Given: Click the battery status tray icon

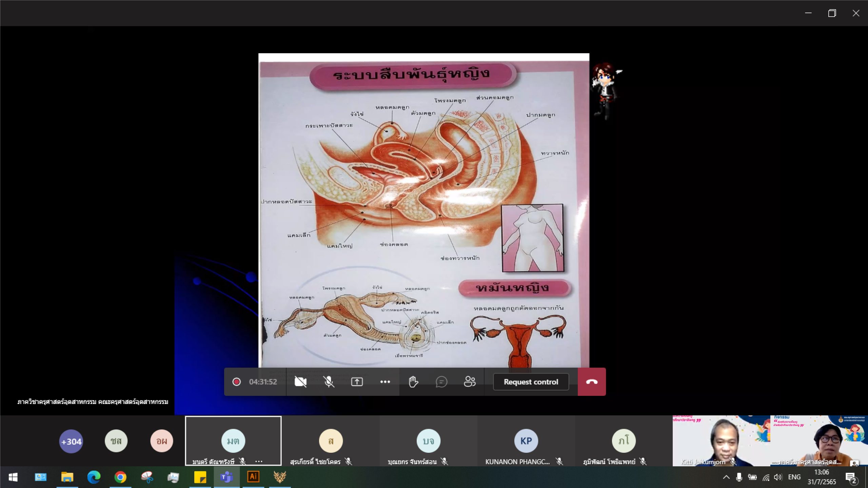Looking at the screenshot, I should tap(752, 477).
